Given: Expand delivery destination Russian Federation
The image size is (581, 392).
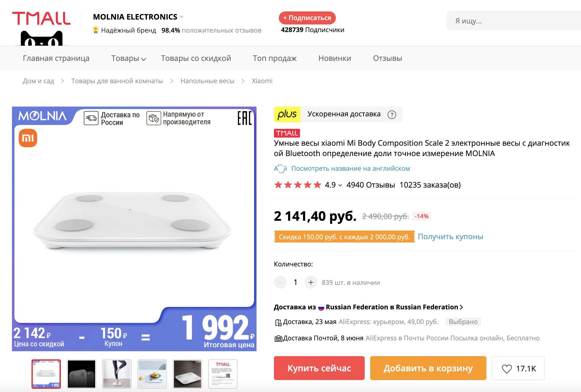Looking at the screenshot, I should coord(461,307).
